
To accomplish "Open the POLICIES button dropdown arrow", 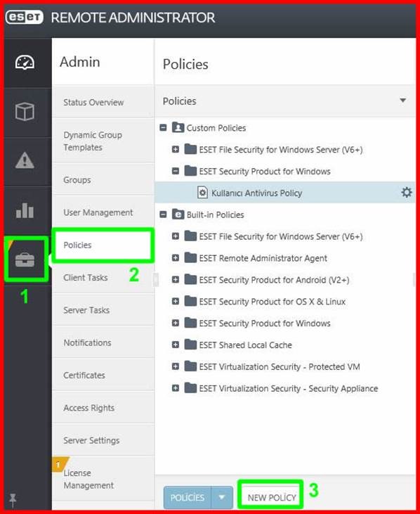I will [222, 497].
